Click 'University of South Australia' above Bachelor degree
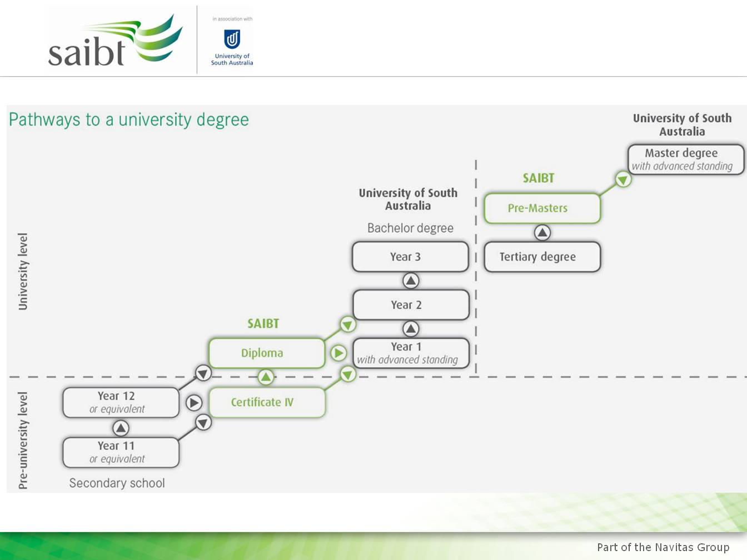Image resolution: width=747 pixels, height=560 pixels. [408, 199]
